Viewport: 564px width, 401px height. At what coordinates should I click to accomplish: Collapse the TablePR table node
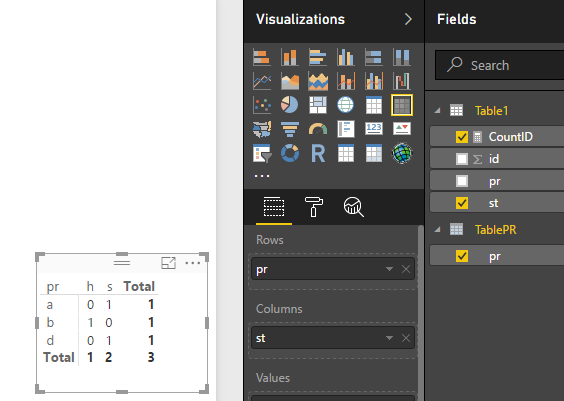[438, 229]
